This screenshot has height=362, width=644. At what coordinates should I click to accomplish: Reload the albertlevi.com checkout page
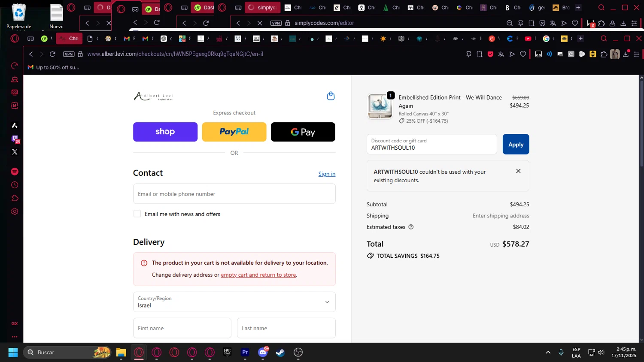pyautogui.click(x=52, y=54)
